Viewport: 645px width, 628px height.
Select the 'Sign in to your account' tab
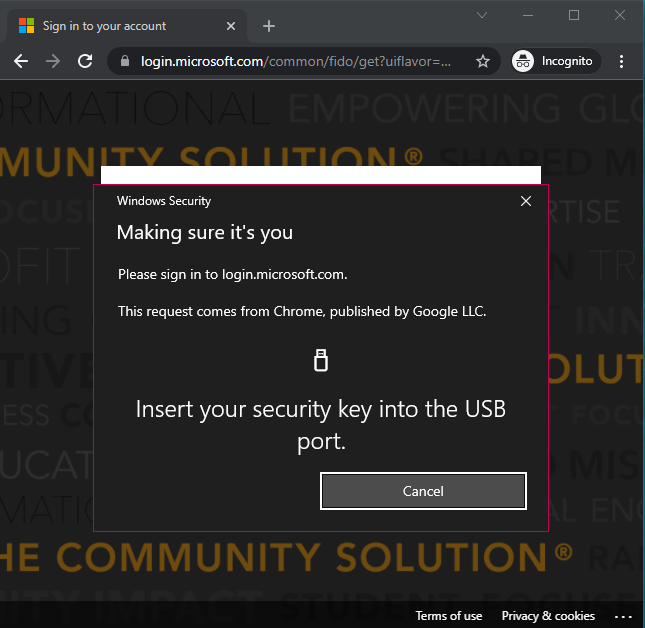click(125, 26)
